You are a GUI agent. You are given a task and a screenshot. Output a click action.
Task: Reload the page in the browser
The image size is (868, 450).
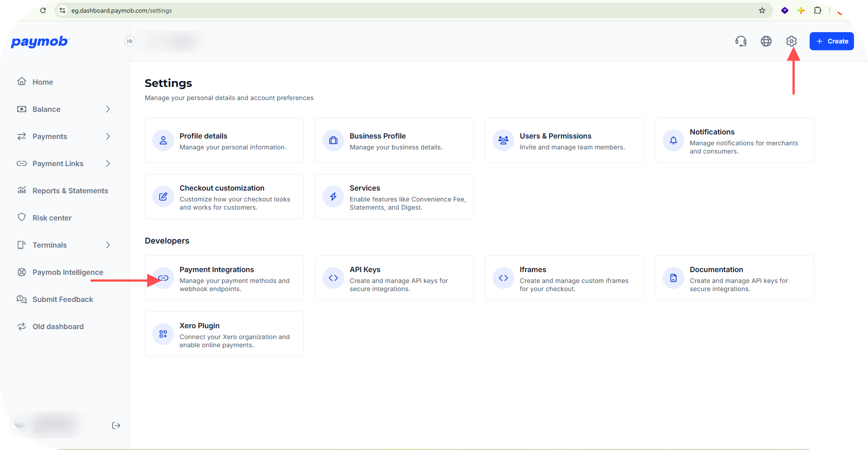[43, 10]
